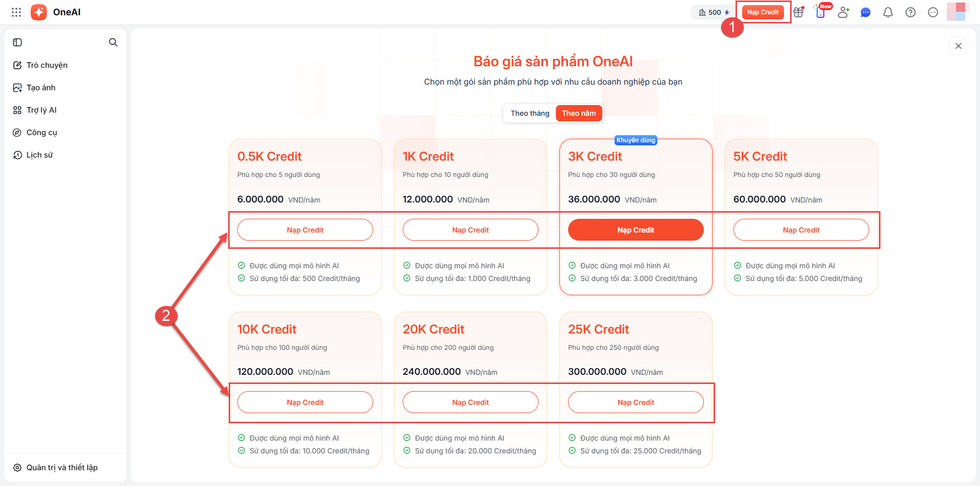This screenshot has width=980, height=486.
Task: Open the gift rewards icon
Action: (x=799, y=12)
